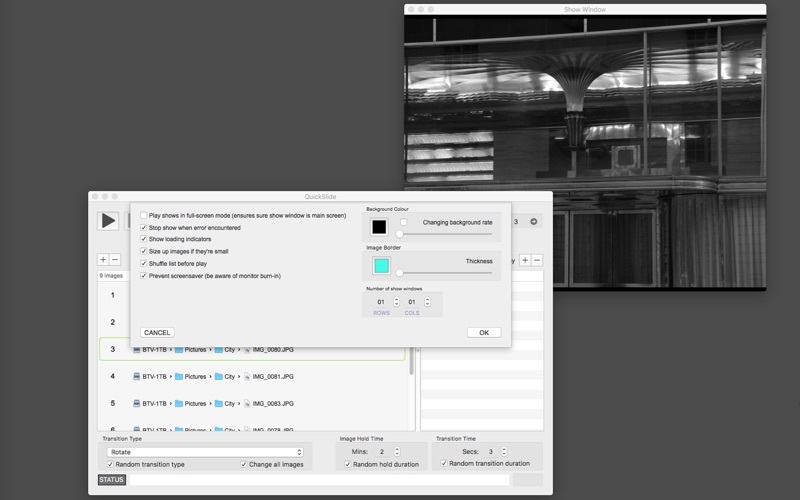
Task: Uncheck Shuffle list before play
Action: (x=144, y=264)
